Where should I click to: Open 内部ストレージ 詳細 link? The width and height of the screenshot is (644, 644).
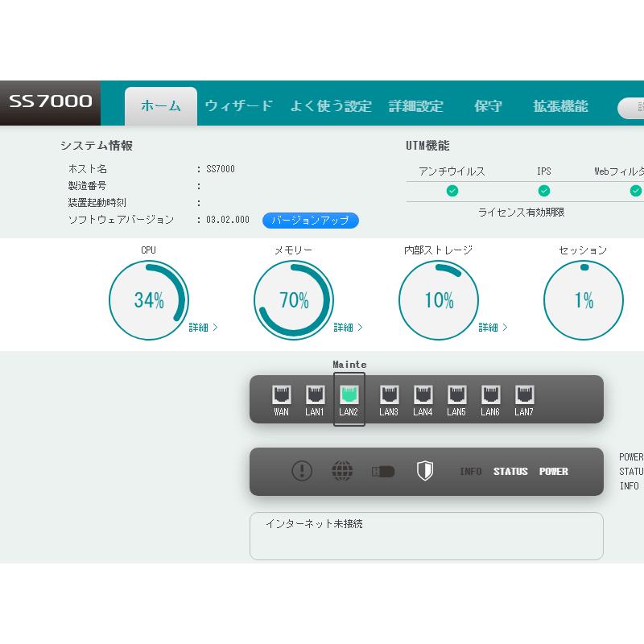coord(493,328)
